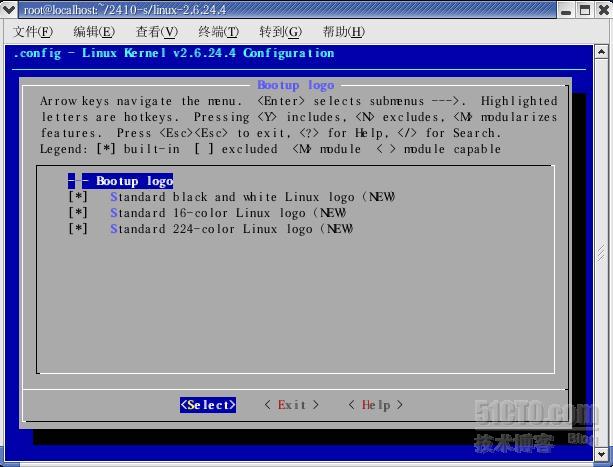613x467 pixels.
Task: Open the 终端(T) menu
Action: (x=218, y=32)
